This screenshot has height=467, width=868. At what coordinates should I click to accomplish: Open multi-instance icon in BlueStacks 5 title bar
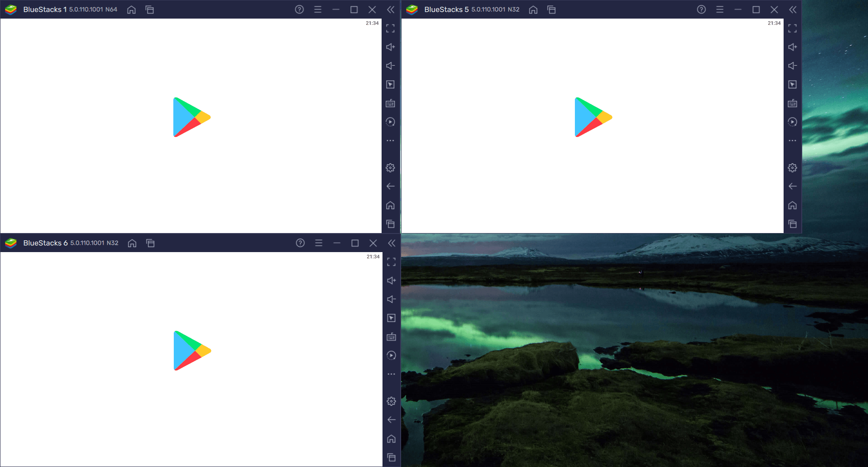point(552,10)
